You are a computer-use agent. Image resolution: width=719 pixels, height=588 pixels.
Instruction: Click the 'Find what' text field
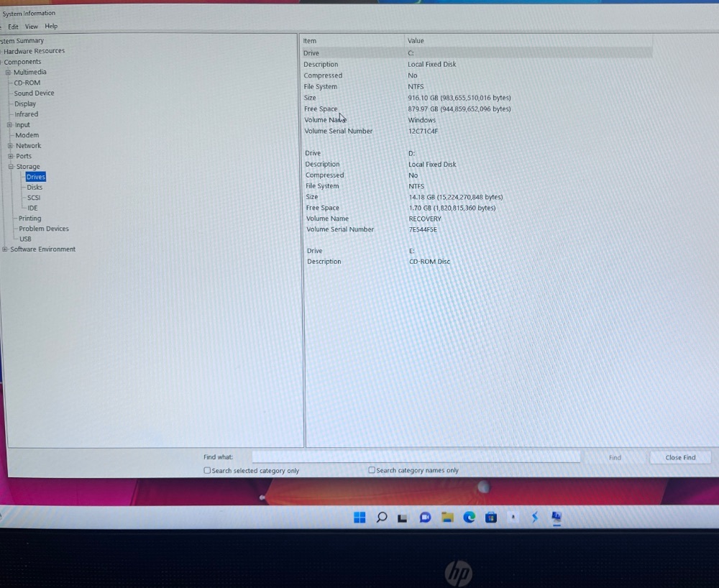tap(416, 457)
